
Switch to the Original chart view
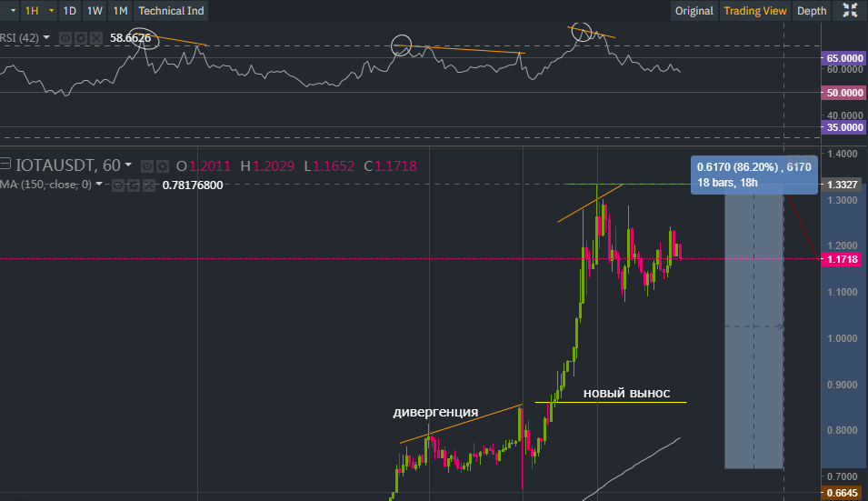click(x=694, y=11)
